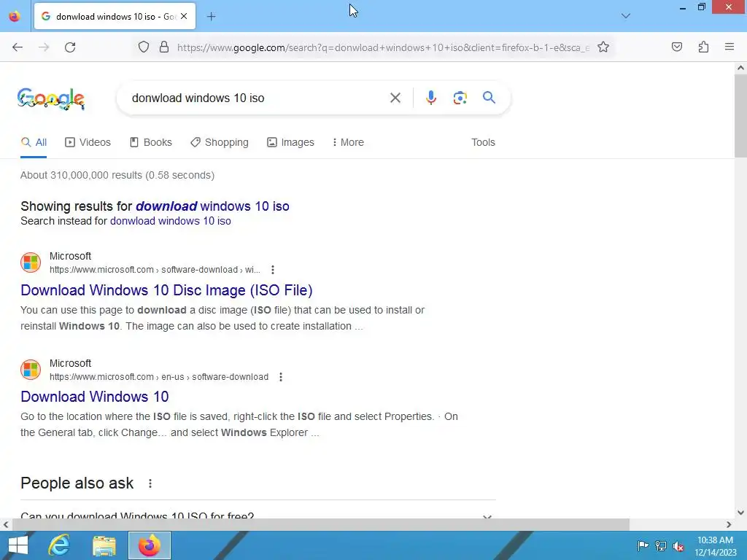Open the 'Download Windows 10' result link
The width and height of the screenshot is (747, 560).
pyautogui.click(x=95, y=397)
